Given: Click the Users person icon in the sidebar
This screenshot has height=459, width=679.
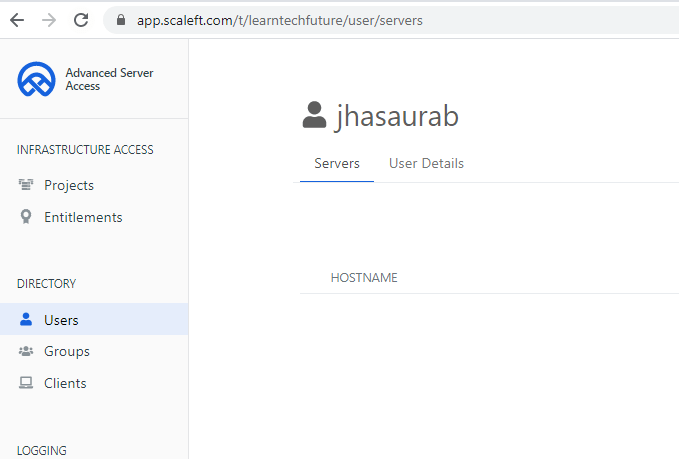Looking at the screenshot, I should 26,320.
